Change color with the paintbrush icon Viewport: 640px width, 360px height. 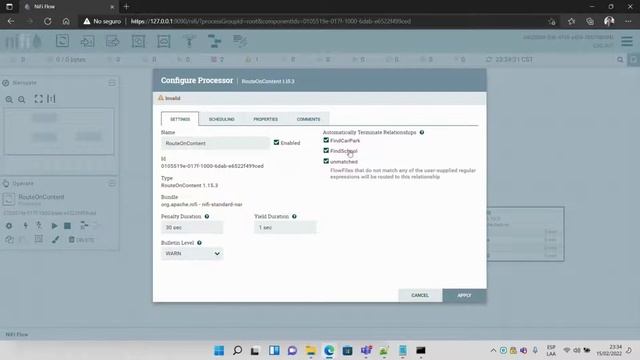(55, 240)
